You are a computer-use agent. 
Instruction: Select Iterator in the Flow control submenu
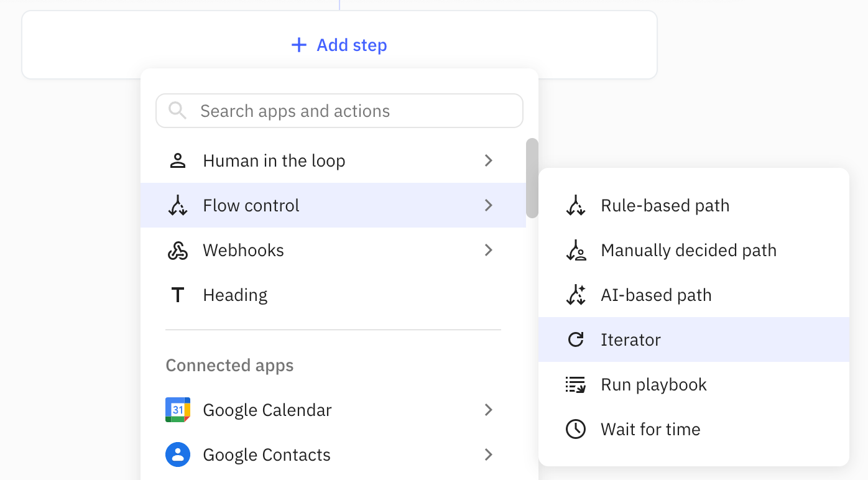pyautogui.click(x=694, y=339)
